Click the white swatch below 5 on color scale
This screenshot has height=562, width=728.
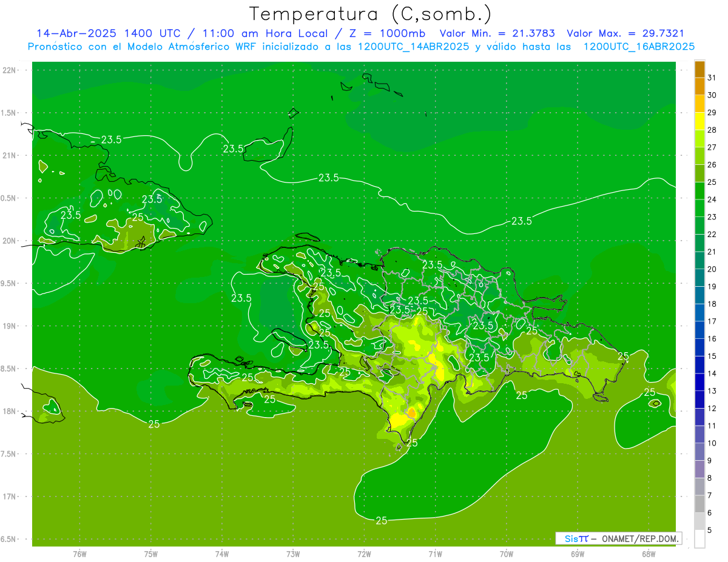[699, 539]
